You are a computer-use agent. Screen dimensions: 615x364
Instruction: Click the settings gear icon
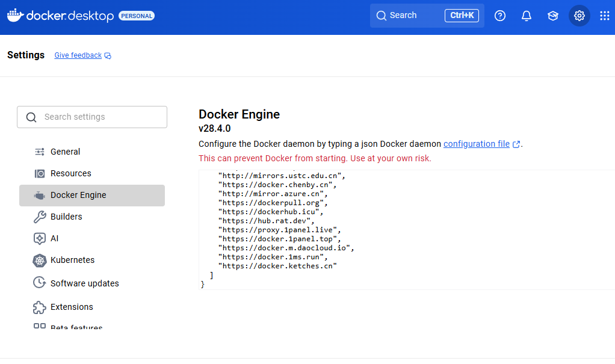point(579,16)
